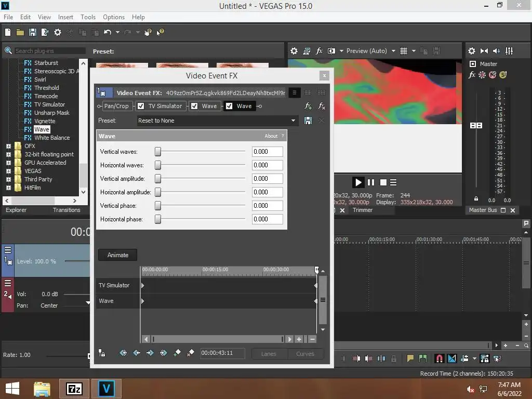Click Master mute speaker icon
Viewport: 532px width, 399px height.
(x=496, y=51)
